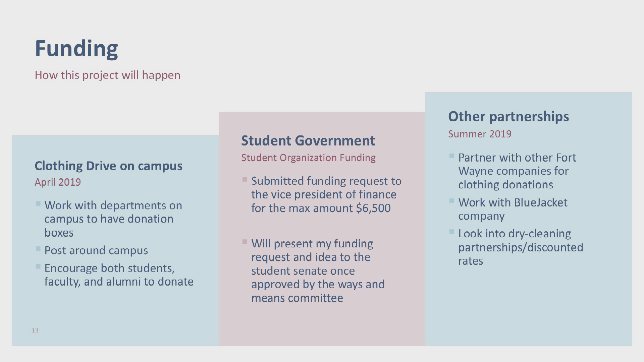644x362 pixels.
Task: Select the Post around campus bullet
Action: [96, 250]
